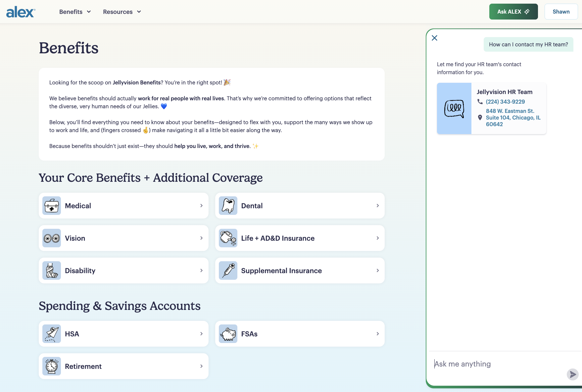Click the Vision eyes icon
582x392 pixels.
(52, 238)
